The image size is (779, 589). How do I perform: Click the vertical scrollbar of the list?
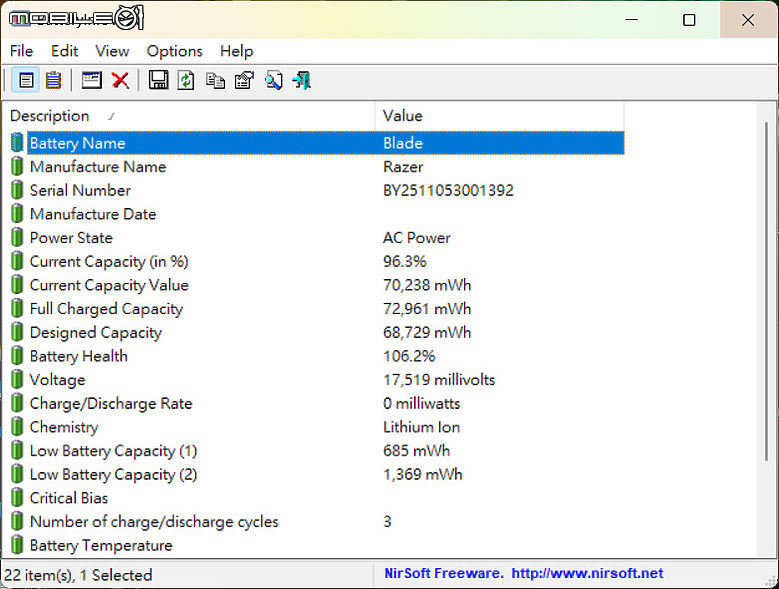pos(766,292)
